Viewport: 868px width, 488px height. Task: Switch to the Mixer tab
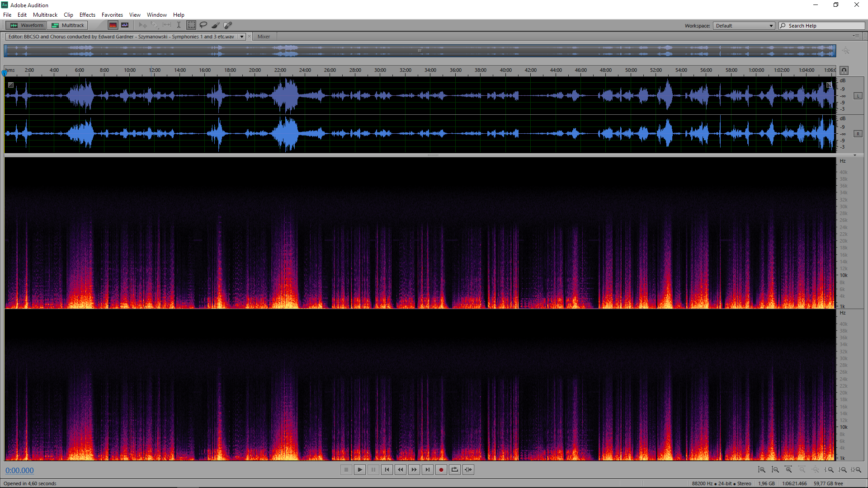tap(264, 37)
